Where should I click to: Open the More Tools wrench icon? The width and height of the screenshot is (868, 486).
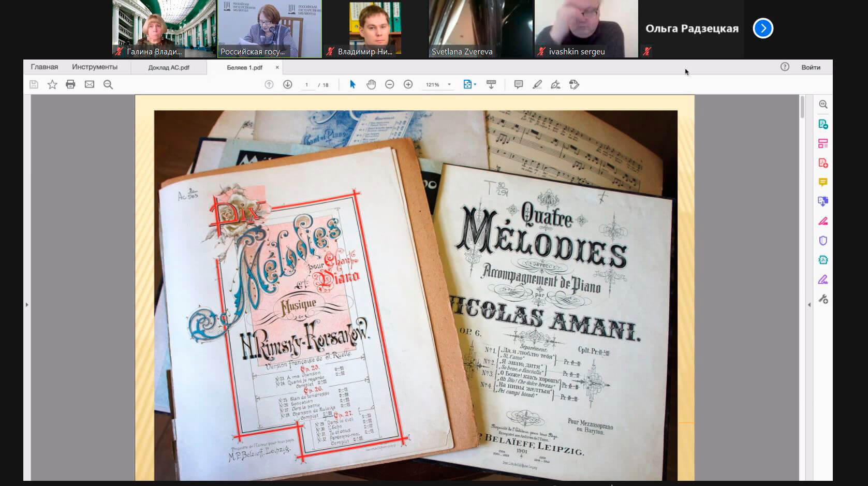coord(823,299)
